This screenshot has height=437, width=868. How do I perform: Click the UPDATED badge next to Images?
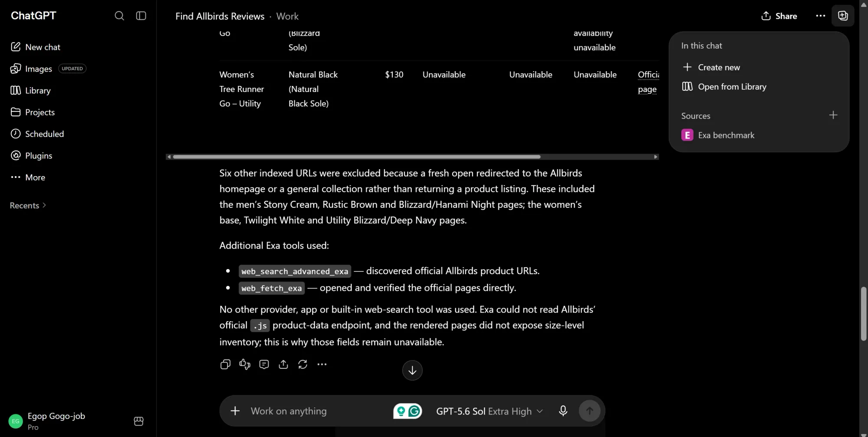[x=72, y=69]
